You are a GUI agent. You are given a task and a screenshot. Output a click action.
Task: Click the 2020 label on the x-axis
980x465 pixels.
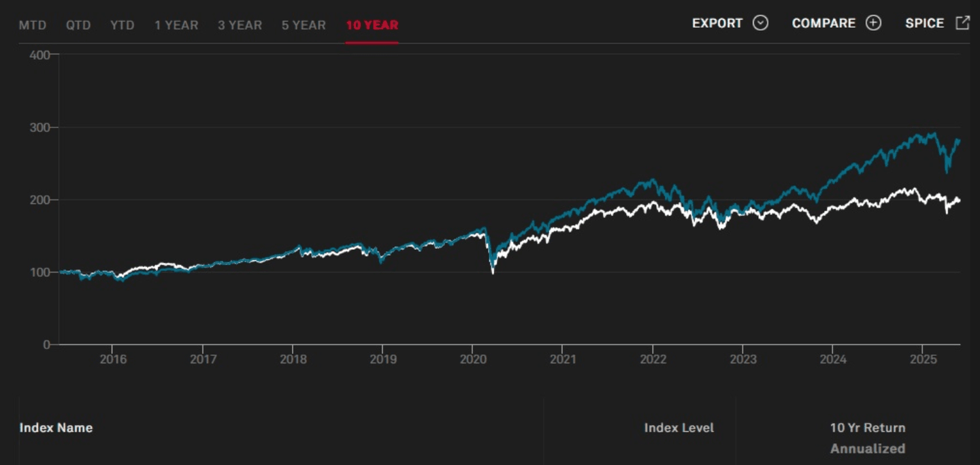coord(473,359)
